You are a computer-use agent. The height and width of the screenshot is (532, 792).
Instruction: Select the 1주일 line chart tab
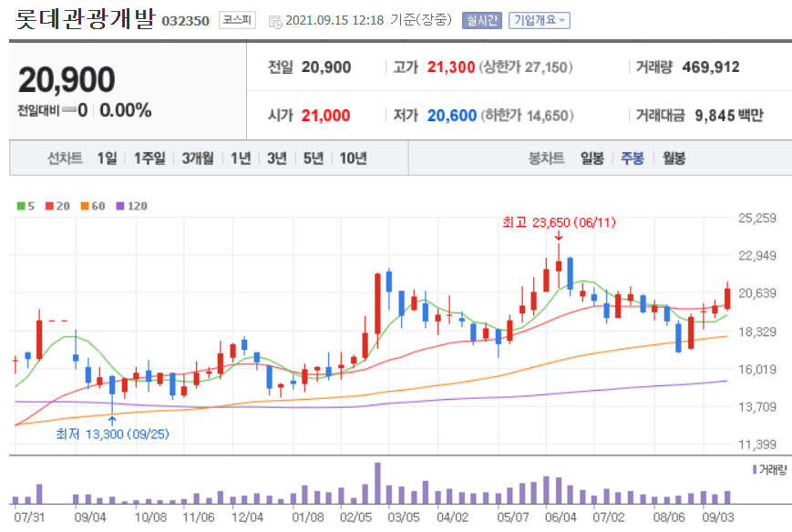pyautogui.click(x=149, y=159)
